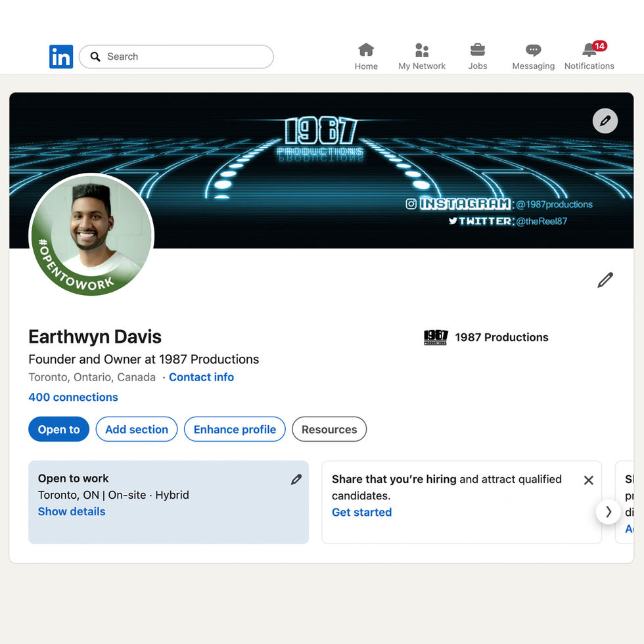Image resolution: width=644 pixels, height=644 pixels.
Task: Edit profile intro pencil icon
Action: click(605, 280)
